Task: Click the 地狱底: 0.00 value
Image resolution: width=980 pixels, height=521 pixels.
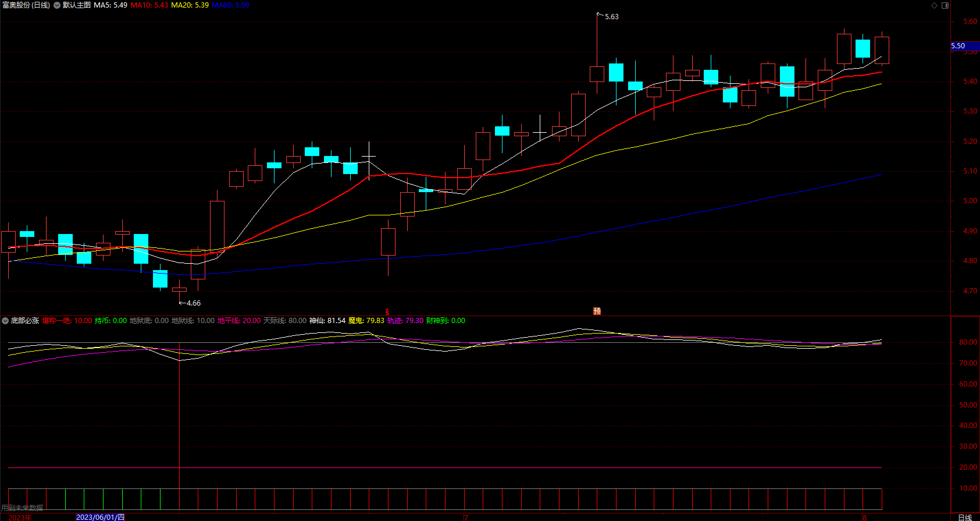Action: tap(149, 321)
